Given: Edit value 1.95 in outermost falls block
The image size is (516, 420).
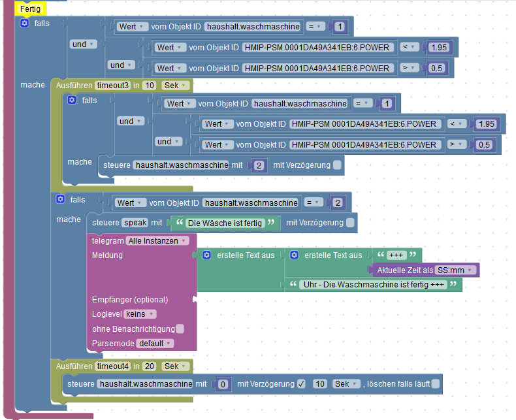Looking at the screenshot, I should pyautogui.click(x=439, y=48).
